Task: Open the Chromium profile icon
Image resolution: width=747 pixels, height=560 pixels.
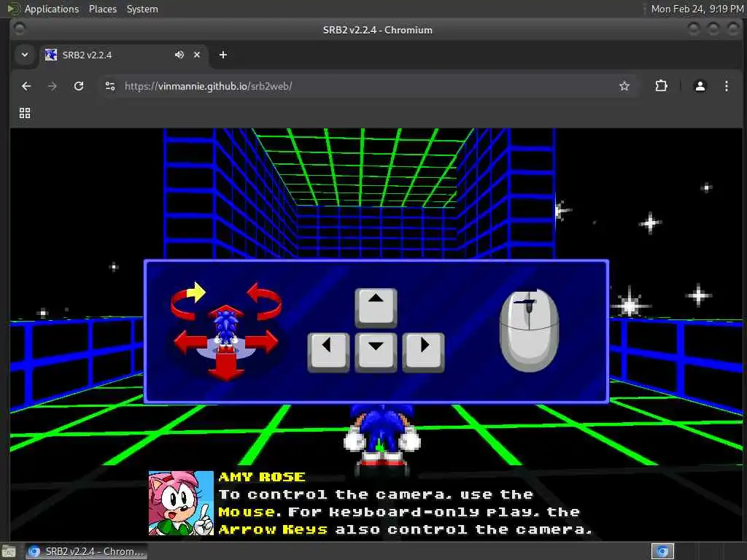Action: tap(700, 86)
